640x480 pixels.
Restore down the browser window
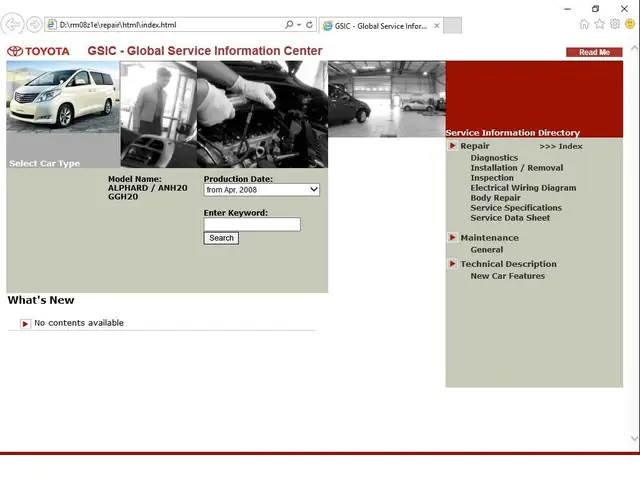596,9
